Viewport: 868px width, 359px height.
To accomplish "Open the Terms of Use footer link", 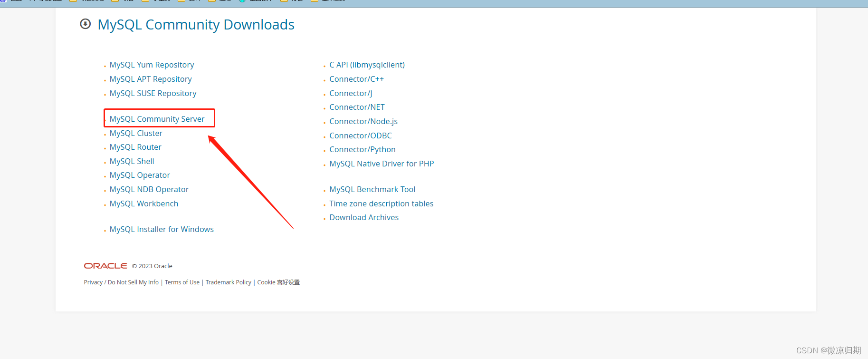I will click(182, 282).
